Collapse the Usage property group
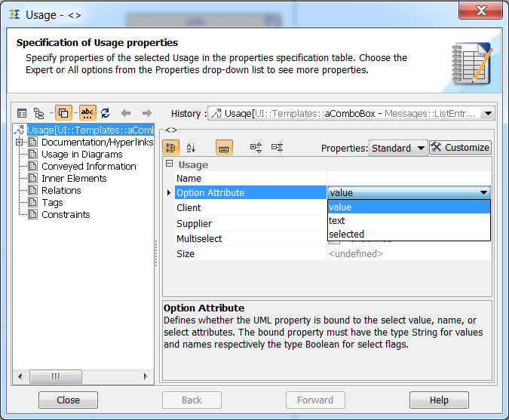The image size is (509, 420). click(x=169, y=164)
